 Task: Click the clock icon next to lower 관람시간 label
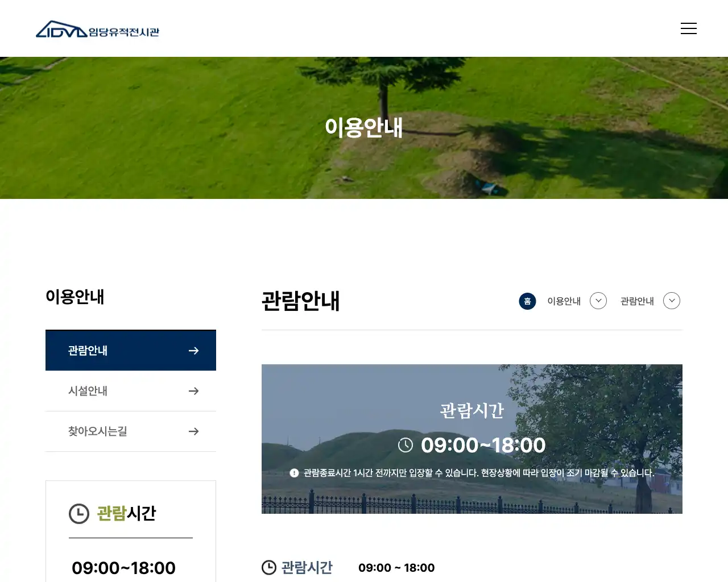click(268, 567)
